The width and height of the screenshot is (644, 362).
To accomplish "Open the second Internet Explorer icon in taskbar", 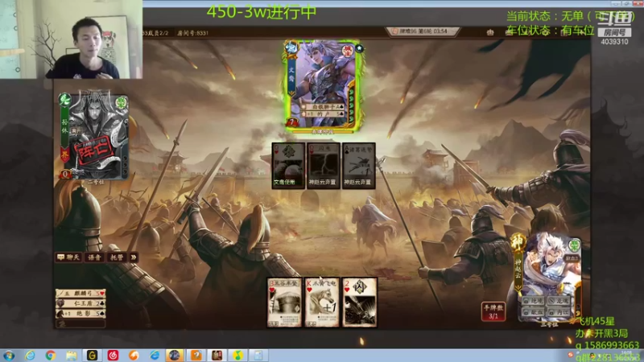I will [x=155, y=356].
